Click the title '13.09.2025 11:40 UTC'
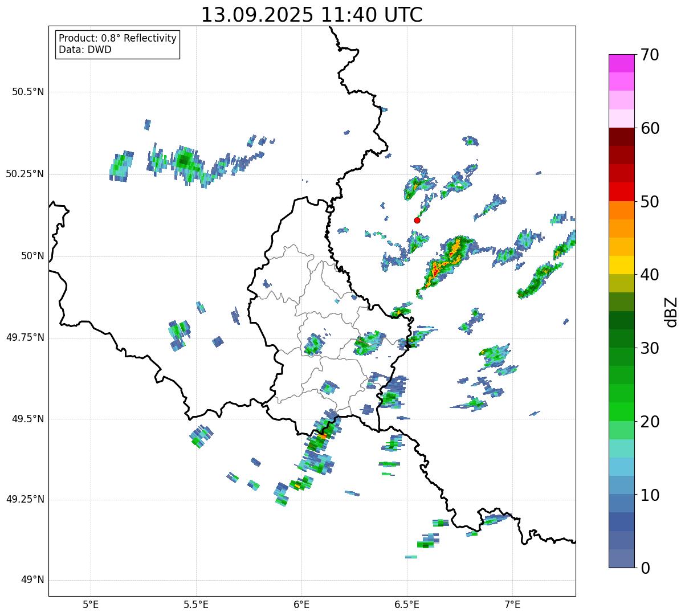 pos(312,15)
